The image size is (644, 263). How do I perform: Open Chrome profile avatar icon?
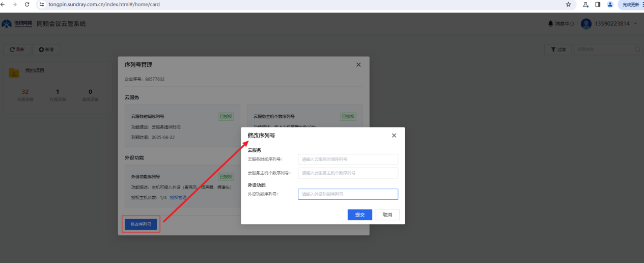610,4
